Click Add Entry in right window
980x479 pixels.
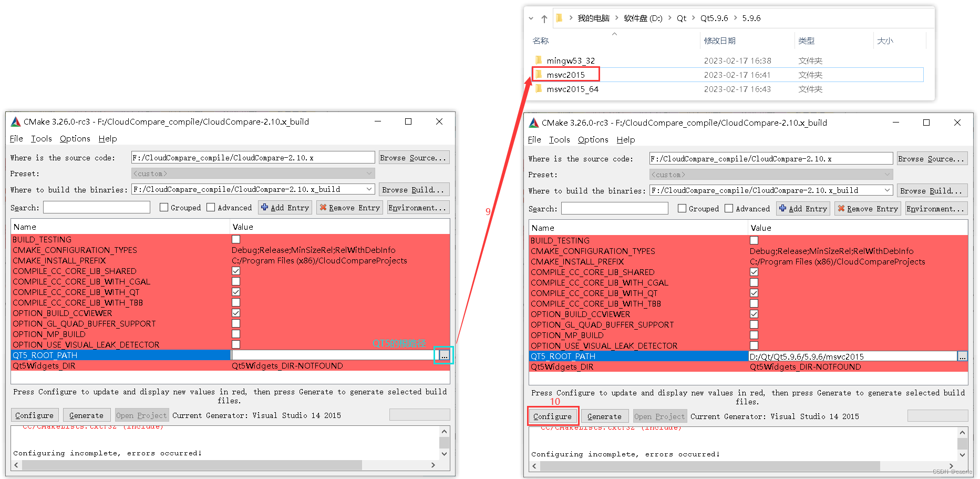[x=803, y=209]
